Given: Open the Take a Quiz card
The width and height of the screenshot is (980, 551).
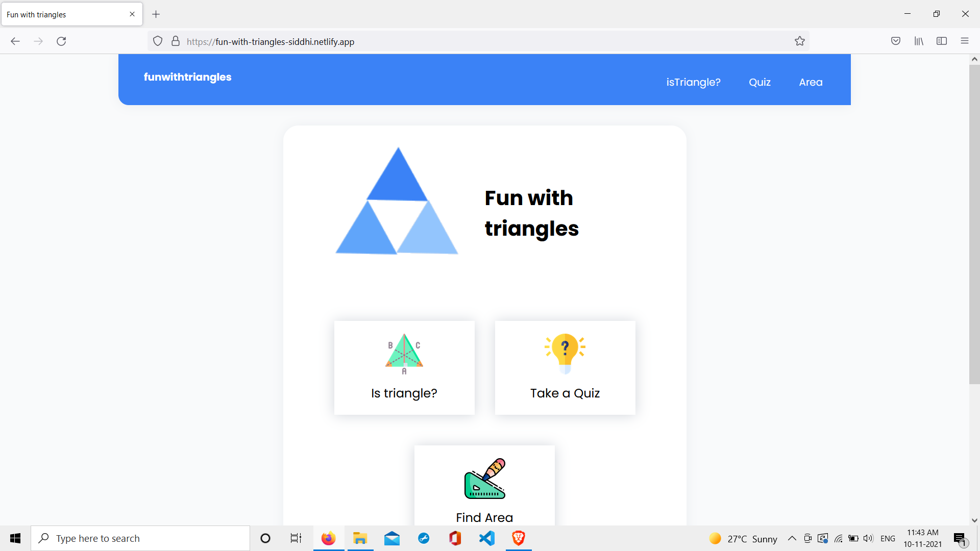Looking at the screenshot, I should (565, 393).
